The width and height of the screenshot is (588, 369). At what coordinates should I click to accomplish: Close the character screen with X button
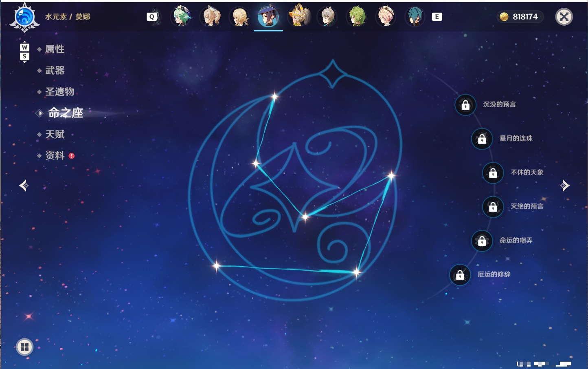[564, 17]
